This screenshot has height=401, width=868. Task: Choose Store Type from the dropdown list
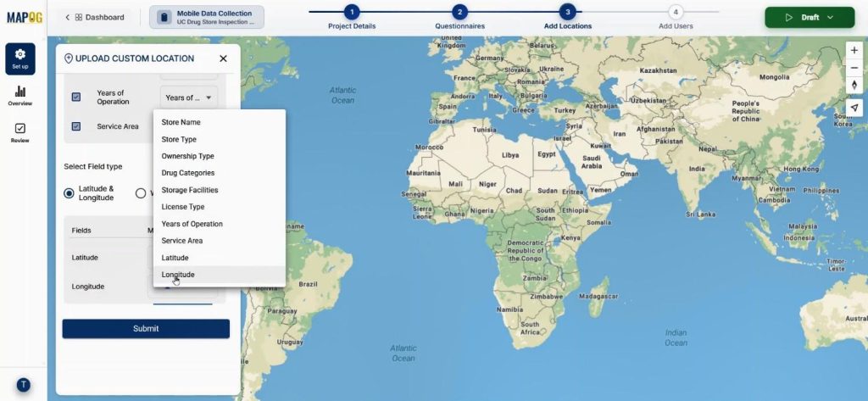220,140
